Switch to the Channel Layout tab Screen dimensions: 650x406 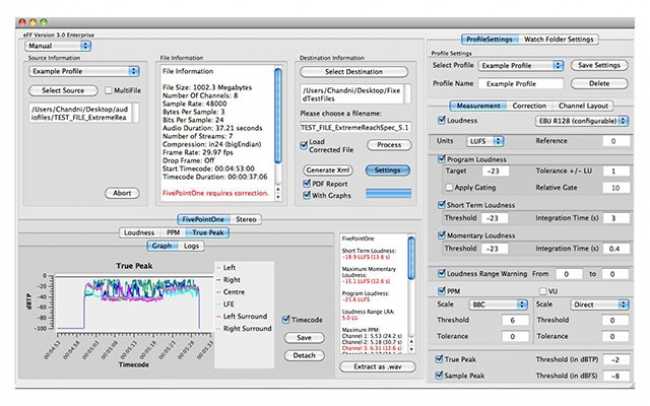tap(583, 106)
